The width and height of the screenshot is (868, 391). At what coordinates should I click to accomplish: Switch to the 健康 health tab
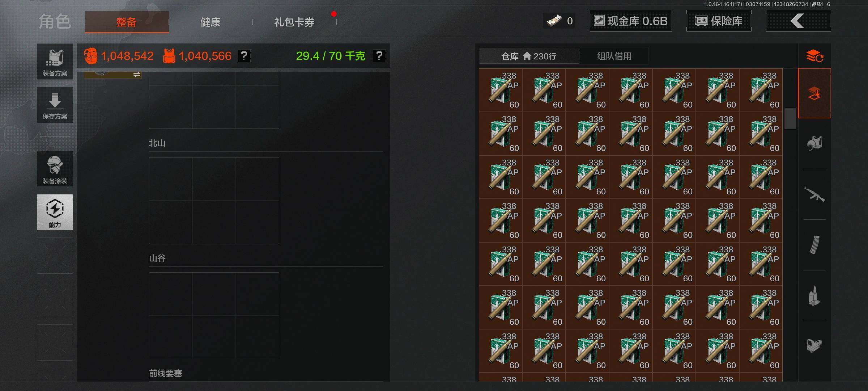tap(210, 22)
